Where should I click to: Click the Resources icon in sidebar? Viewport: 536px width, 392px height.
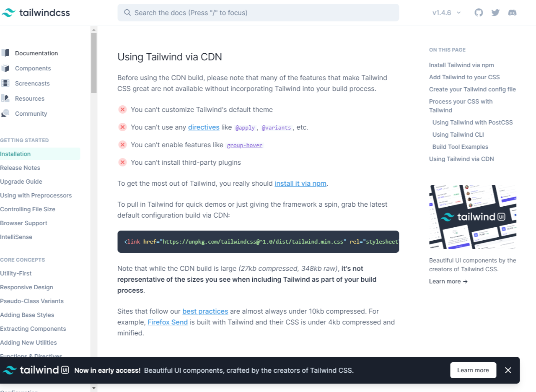5,98
